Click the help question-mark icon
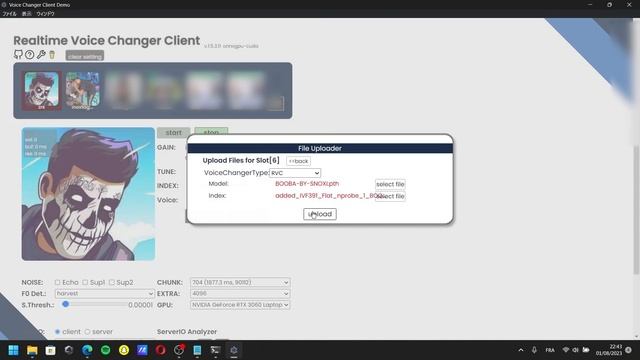The image size is (640, 360). click(x=29, y=54)
